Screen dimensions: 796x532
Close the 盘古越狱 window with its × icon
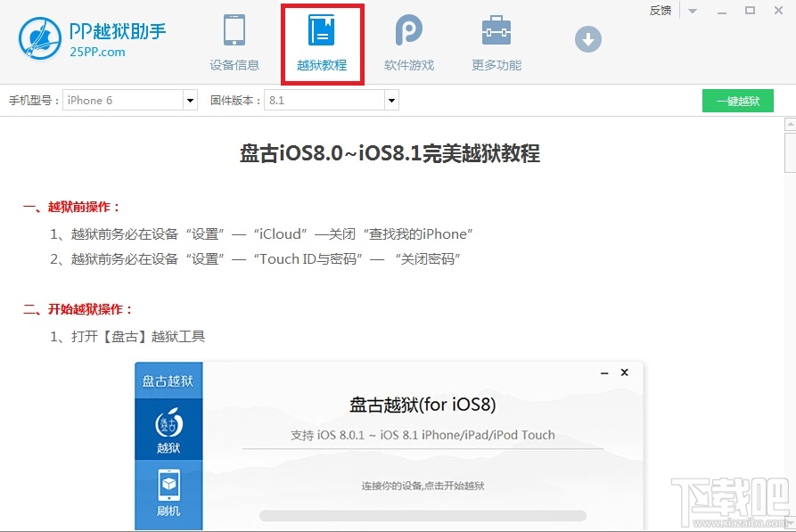click(624, 372)
